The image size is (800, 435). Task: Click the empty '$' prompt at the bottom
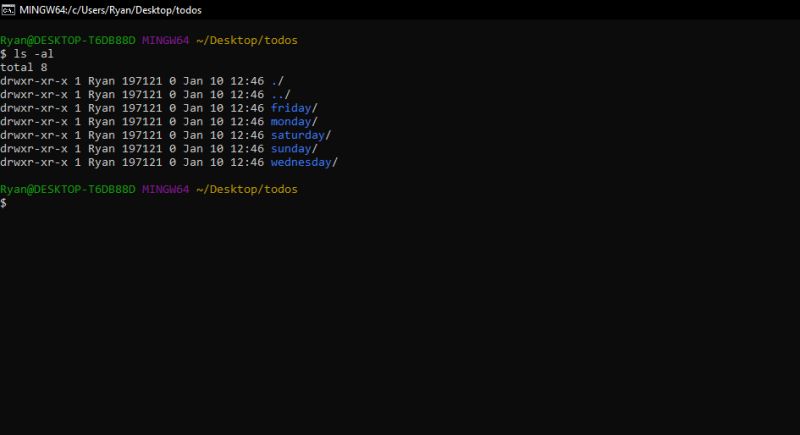point(4,203)
